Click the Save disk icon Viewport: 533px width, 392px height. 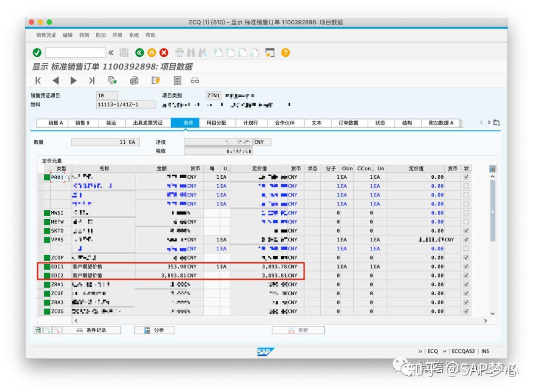click(x=124, y=53)
